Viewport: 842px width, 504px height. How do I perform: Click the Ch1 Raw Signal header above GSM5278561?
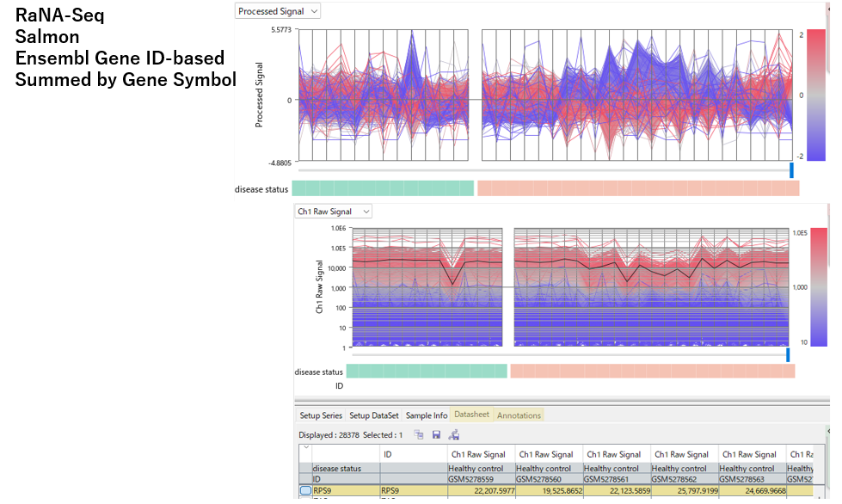(617, 454)
